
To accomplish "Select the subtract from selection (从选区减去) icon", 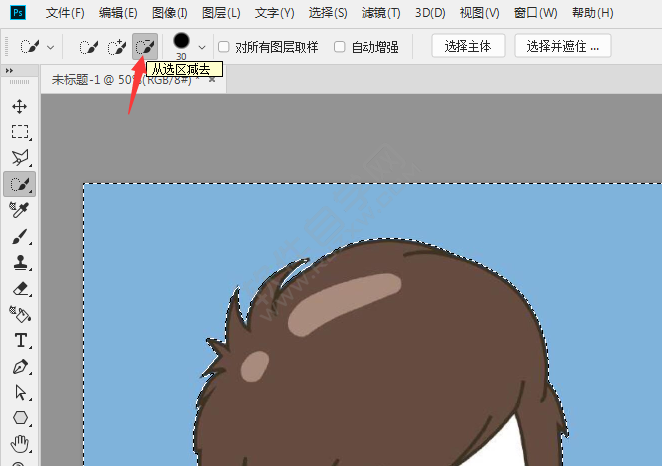I will pos(145,46).
